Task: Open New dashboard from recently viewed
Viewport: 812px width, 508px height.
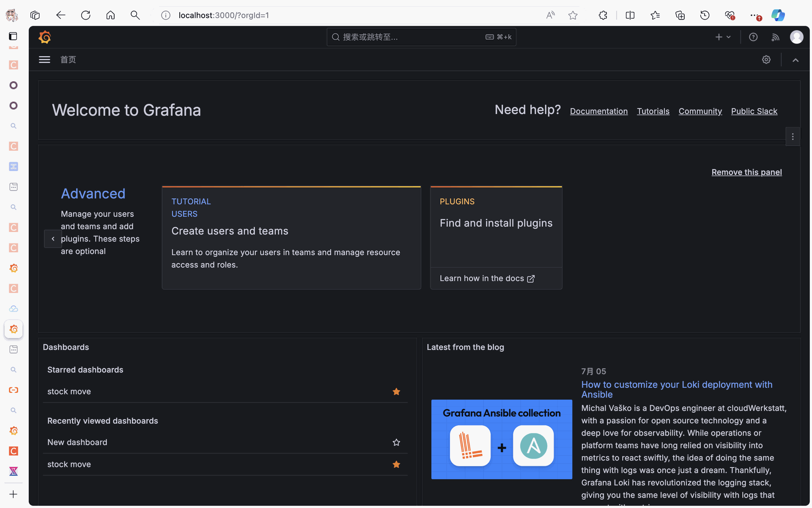Action: point(77,442)
